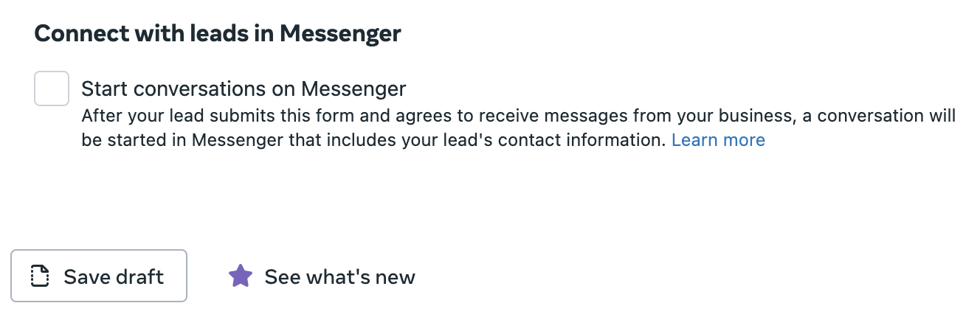Open the Learn more link
Image resolution: width=980 pixels, height=317 pixels.
(x=718, y=140)
